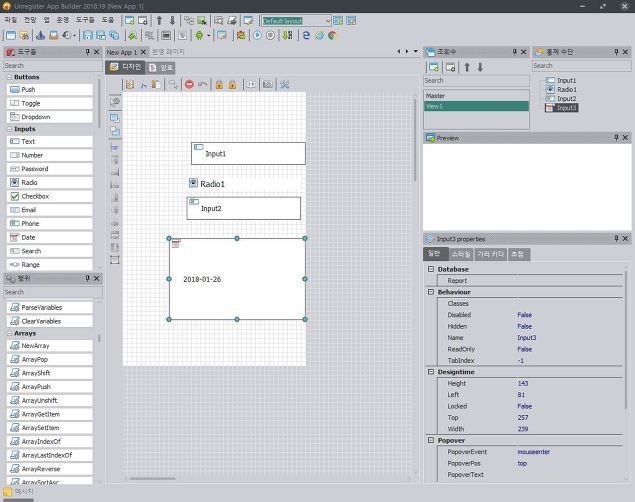This screenshot has height=502, width=635.
Task: Open the third tab in Input3 properties
Action: pos(490,254)
